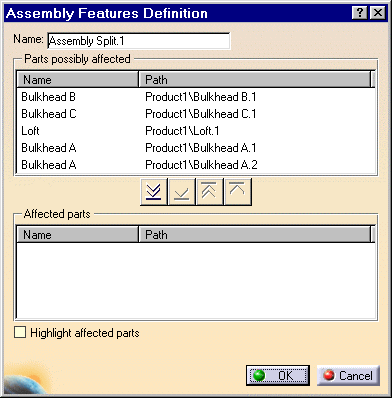Click the empty Affected parts list area
392x398 pixels.
[x=196, y=281]
